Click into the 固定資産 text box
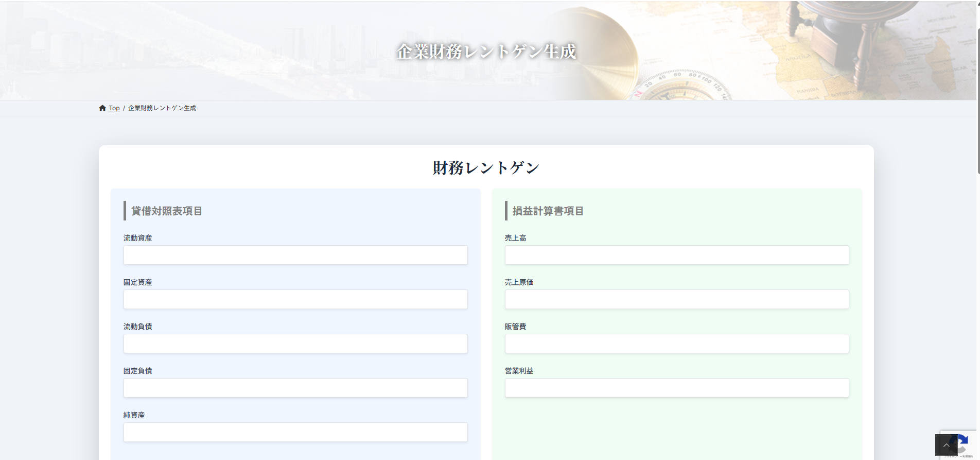The image size is (980, 460). point(295,299)
